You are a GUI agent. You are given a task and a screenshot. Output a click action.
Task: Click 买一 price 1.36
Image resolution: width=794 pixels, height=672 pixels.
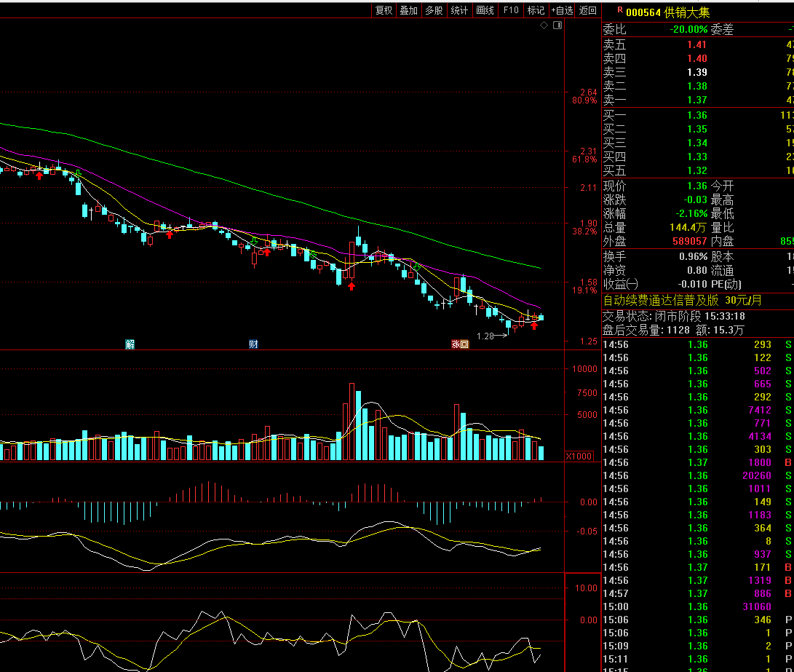(x=696, y=116)
